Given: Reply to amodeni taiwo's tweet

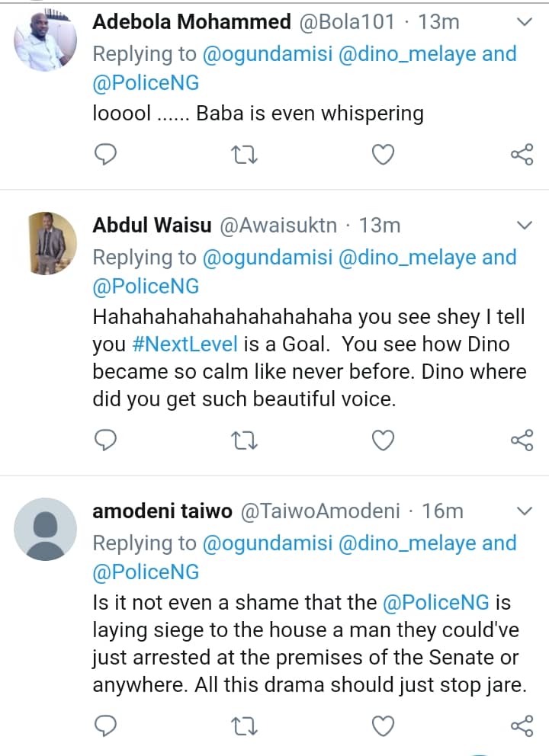Looking at the screenshot, I should tap(106, 725).
